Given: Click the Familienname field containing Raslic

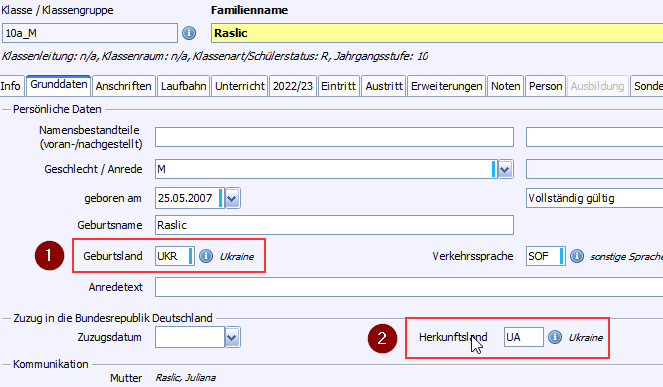Looking at the screenshot, I should pyautogui.click(x=437, y=33).
